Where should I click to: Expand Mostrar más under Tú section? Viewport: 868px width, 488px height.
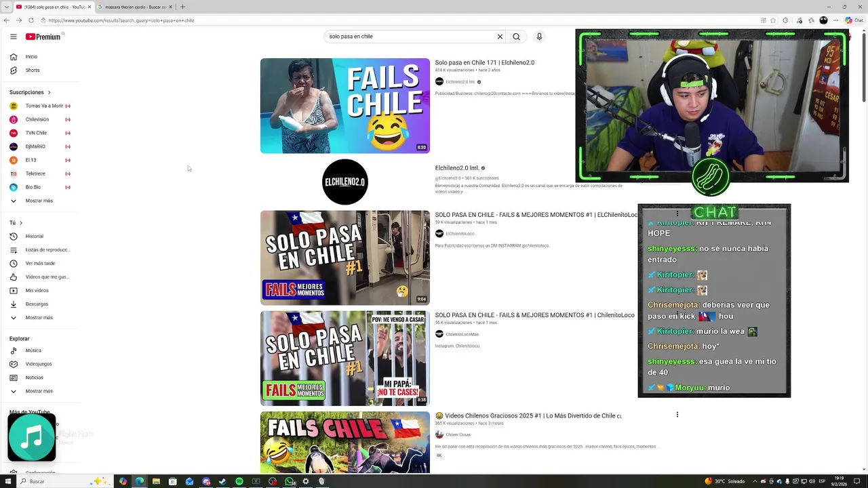(x=39, y=318)
